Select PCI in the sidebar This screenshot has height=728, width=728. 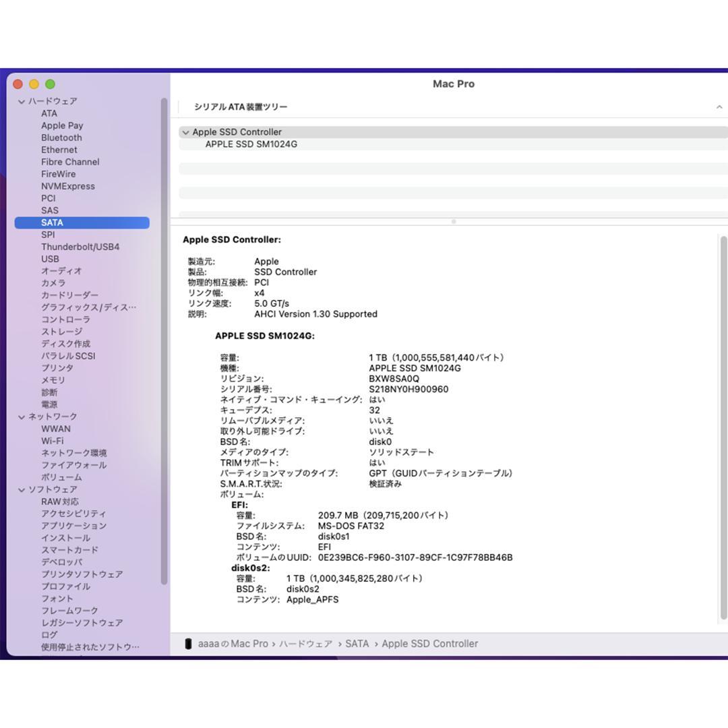tap(49, 198)
